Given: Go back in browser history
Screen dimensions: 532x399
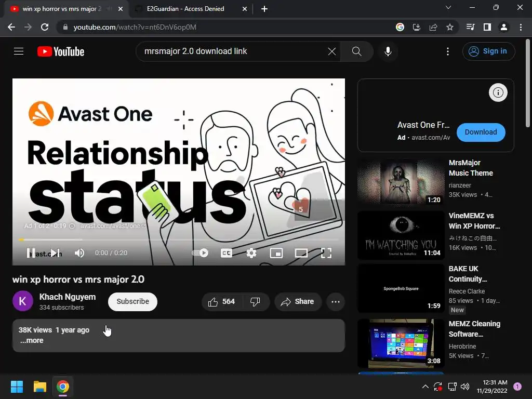Looking at the screenshot, I should (x=11, y=27).
